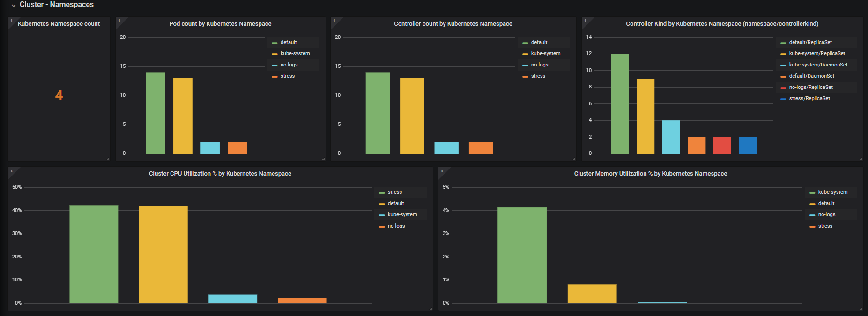Collapse the Cluster - Namespaces row chevron
Screen dimensions: 868x316
14,5
